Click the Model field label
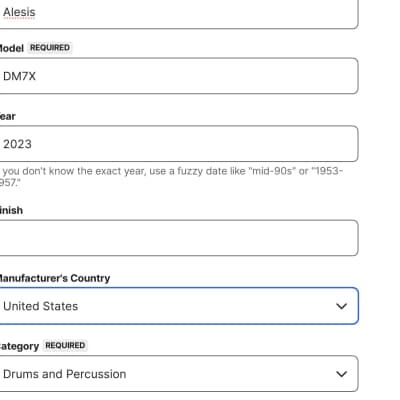Image resolution: width=400 pixels, height=400 pixels. (12, 48)
